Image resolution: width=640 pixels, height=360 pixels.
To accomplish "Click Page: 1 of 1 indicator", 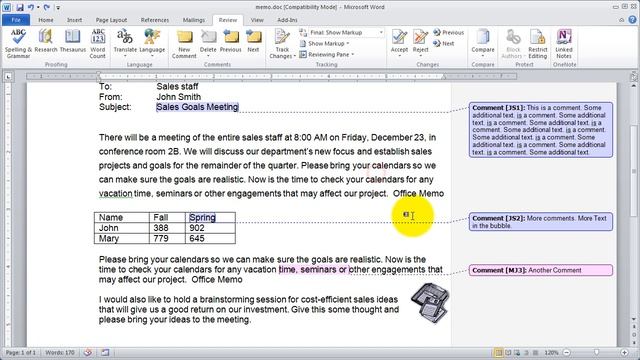I will coord(21,352).
